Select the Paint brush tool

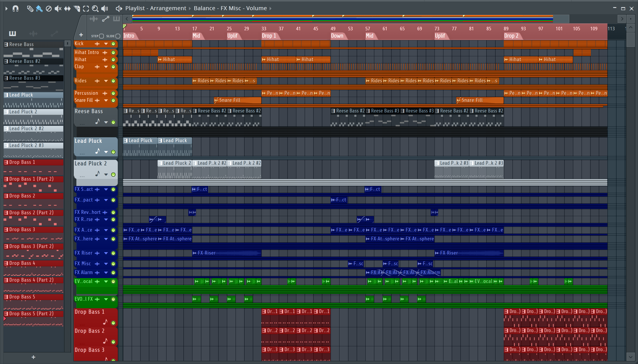[x=39, y=8]
